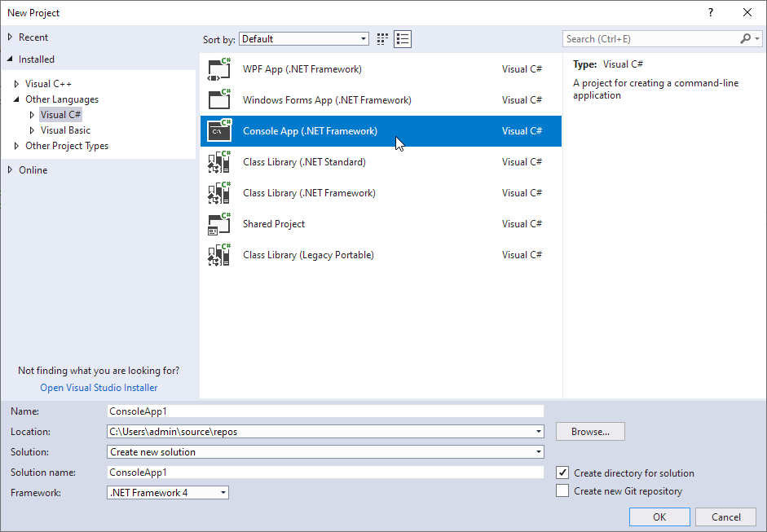767x532 pixels.
Task: Switch to medium icons list view
Action: (403, 39)
